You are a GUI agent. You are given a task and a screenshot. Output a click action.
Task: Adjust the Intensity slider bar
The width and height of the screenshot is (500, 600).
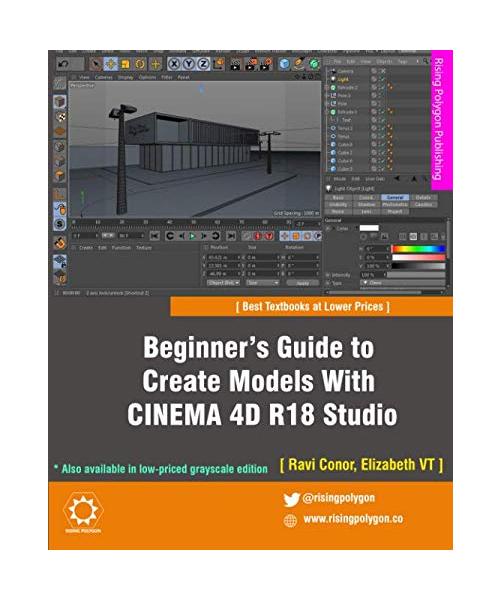pyautogui.click(x=417, y=275)
